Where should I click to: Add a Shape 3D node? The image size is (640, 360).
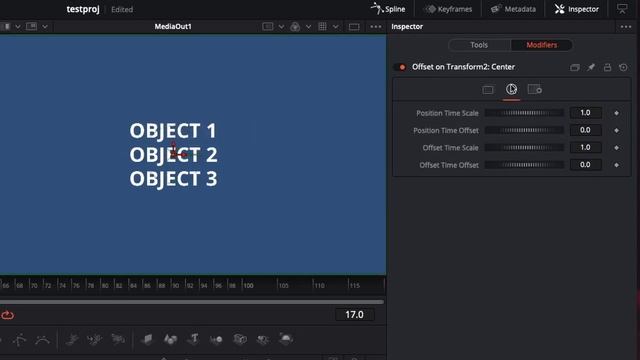pos(171,340)
